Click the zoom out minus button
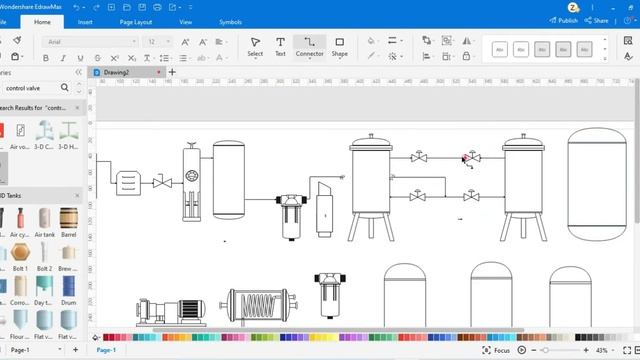This screenshot has height=360, width=640. pos(533,350)
